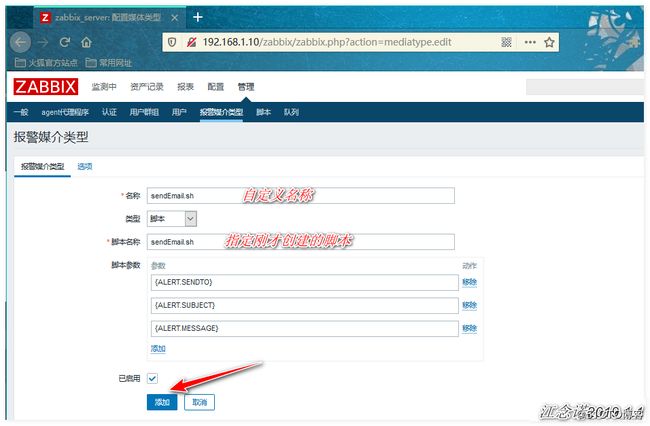The image size is (650, 426).
Task: Go to the browser home page icon
Action: coord(86,42)
